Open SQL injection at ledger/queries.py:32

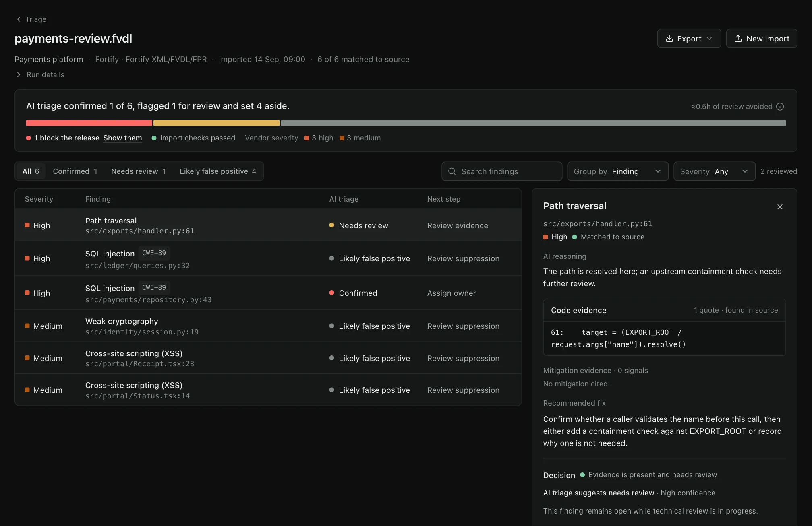coord(268,259)
